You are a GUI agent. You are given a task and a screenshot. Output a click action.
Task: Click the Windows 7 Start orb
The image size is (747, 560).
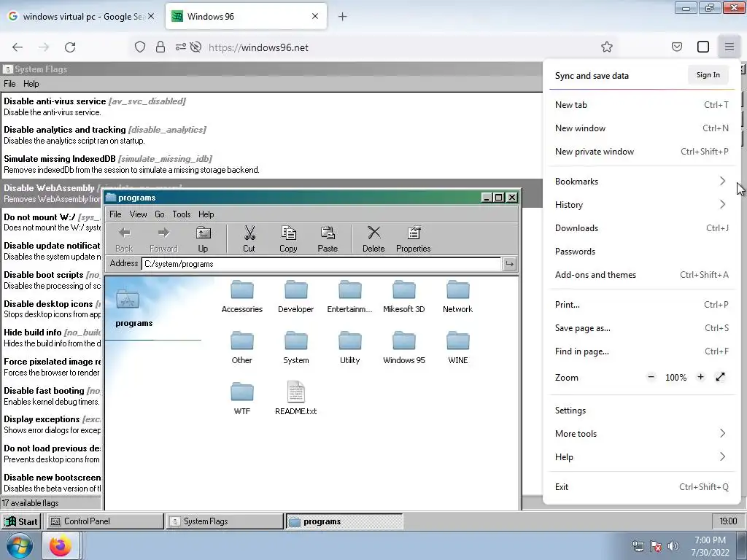[x=19, y=546]
